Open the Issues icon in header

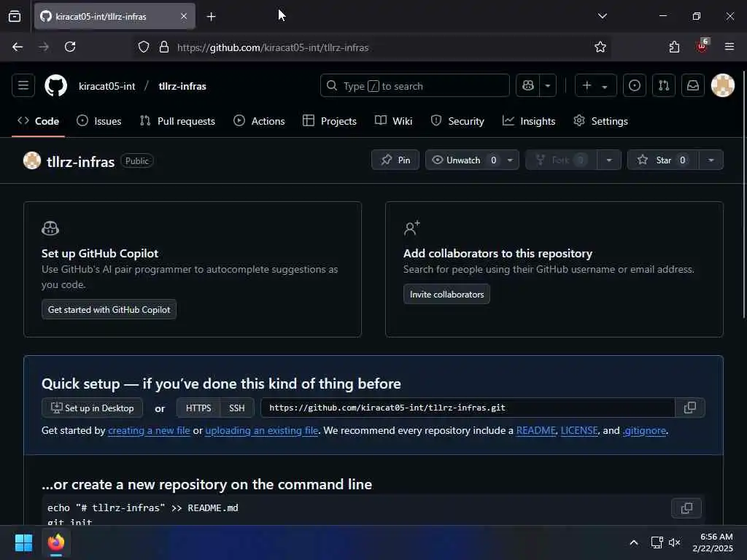click(x=635, y=86)
